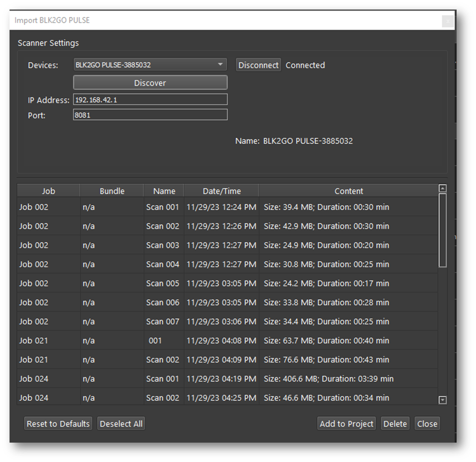
Task: Add selected scans to project
Action: [x=346, y=424]
